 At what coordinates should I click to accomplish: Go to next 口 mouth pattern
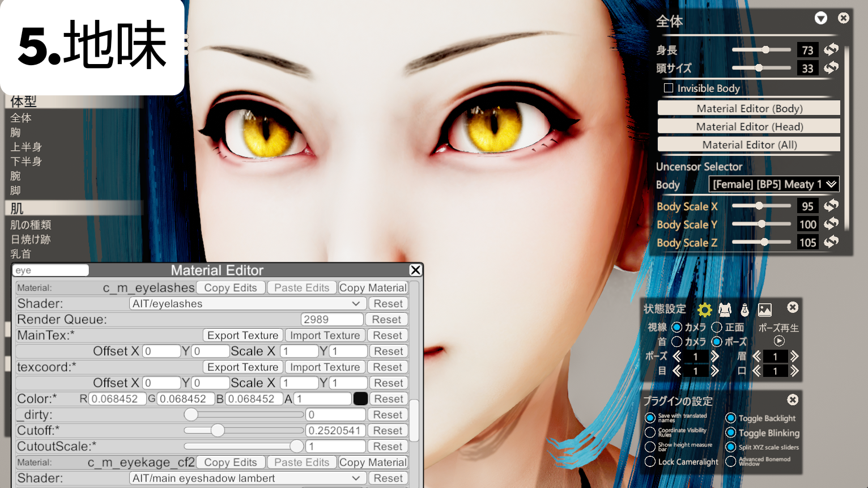click(794, 371)
